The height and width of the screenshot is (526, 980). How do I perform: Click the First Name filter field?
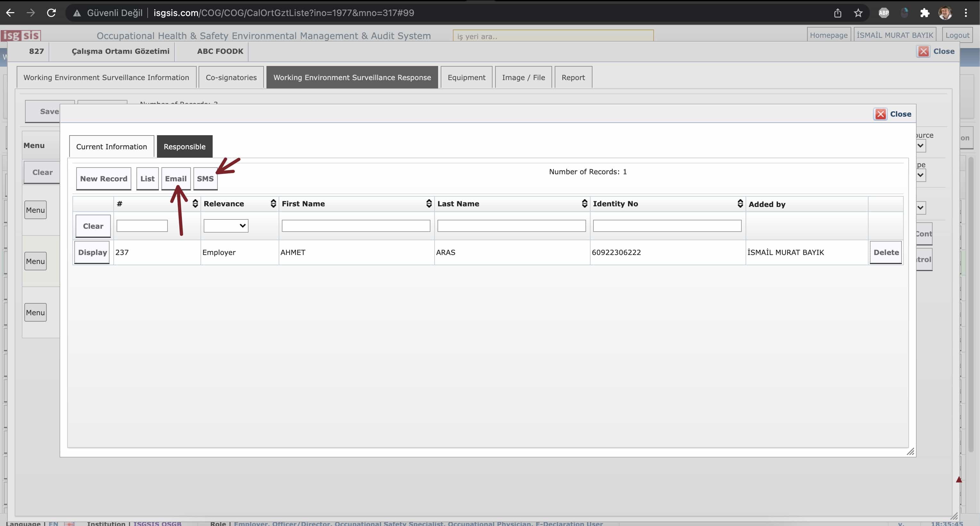[356, 226]
